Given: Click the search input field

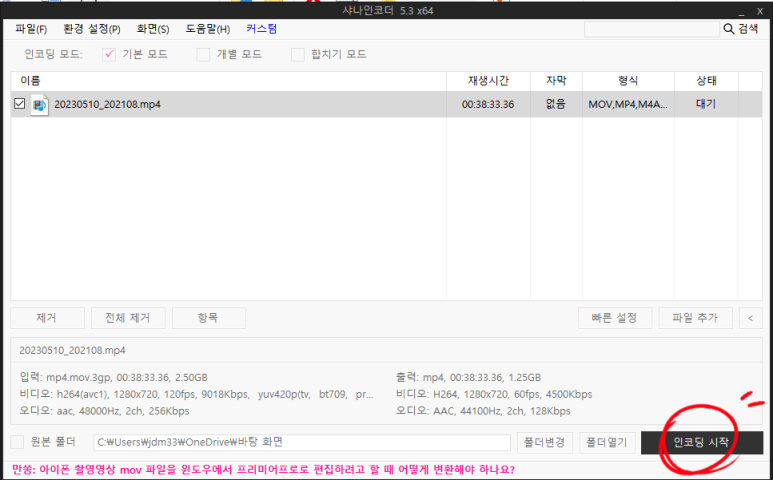Looking at the screenshot, I should pyautogui.click(x=652, y=29).
